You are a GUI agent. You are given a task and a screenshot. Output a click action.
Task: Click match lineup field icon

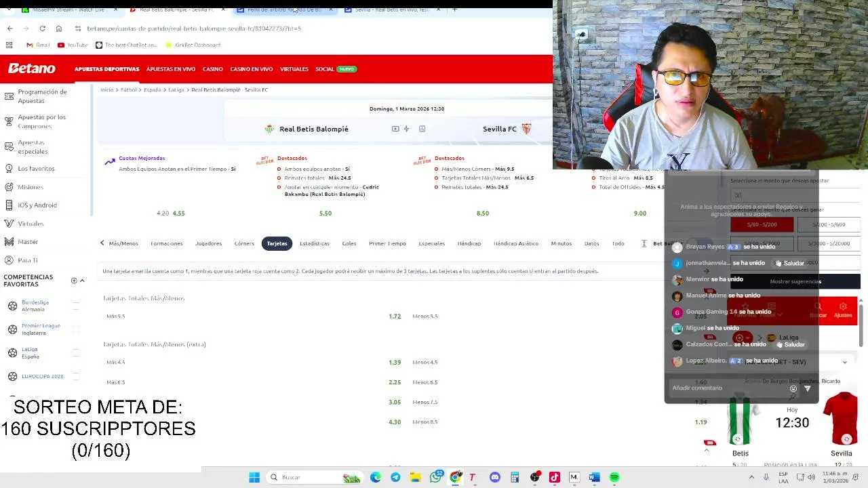click(x=422, y=129)
